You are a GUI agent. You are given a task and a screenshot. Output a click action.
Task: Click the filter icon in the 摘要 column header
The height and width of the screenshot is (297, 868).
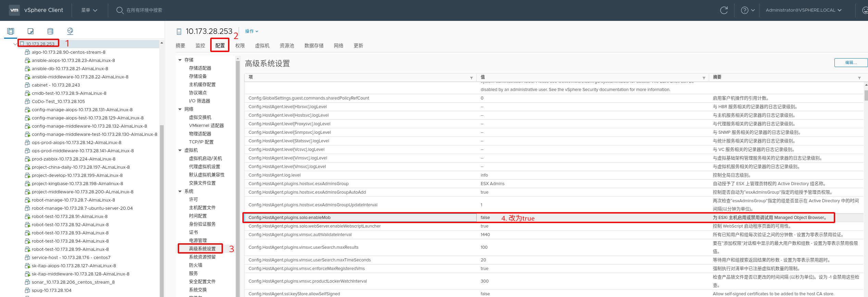[x=859, y=78]
